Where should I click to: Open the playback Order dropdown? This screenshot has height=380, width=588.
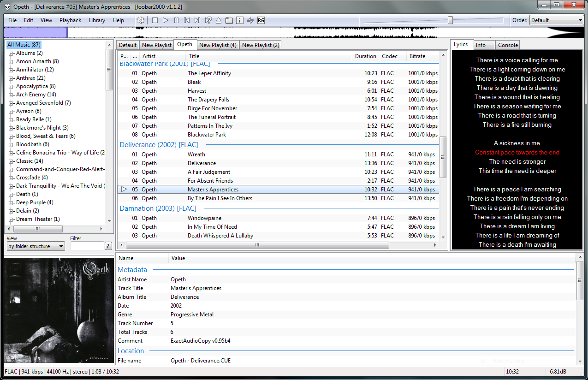coord(557,20)
